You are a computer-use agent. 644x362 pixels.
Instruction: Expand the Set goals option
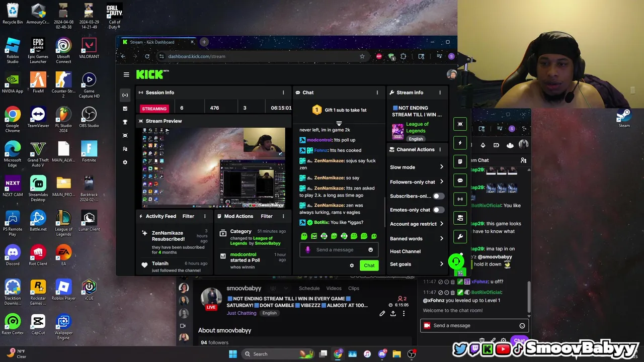(x=417, y=264)
